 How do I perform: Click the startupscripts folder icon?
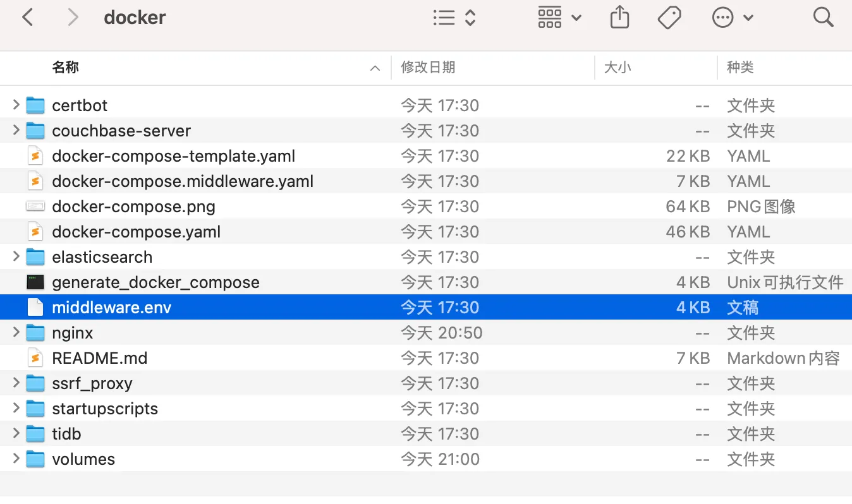tap(35, 409)
